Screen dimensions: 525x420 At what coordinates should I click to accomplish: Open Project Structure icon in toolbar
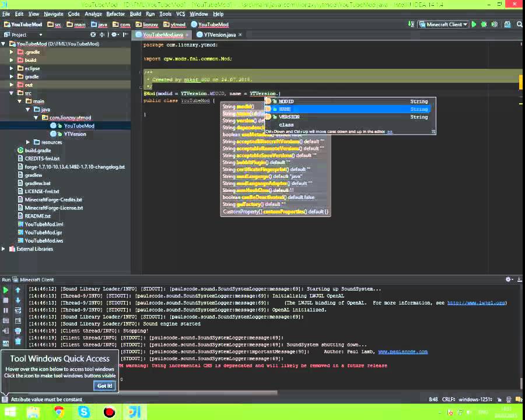[508, 24]
